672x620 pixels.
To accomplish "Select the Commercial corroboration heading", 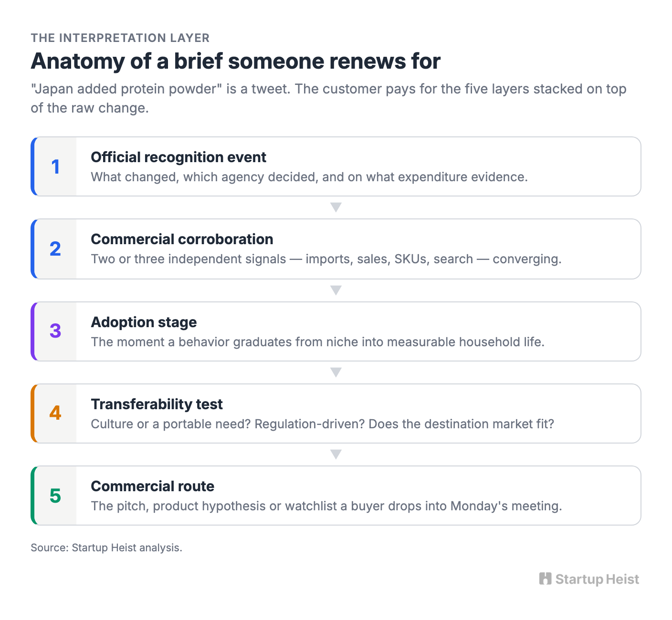I will click(x=182, y=239).
